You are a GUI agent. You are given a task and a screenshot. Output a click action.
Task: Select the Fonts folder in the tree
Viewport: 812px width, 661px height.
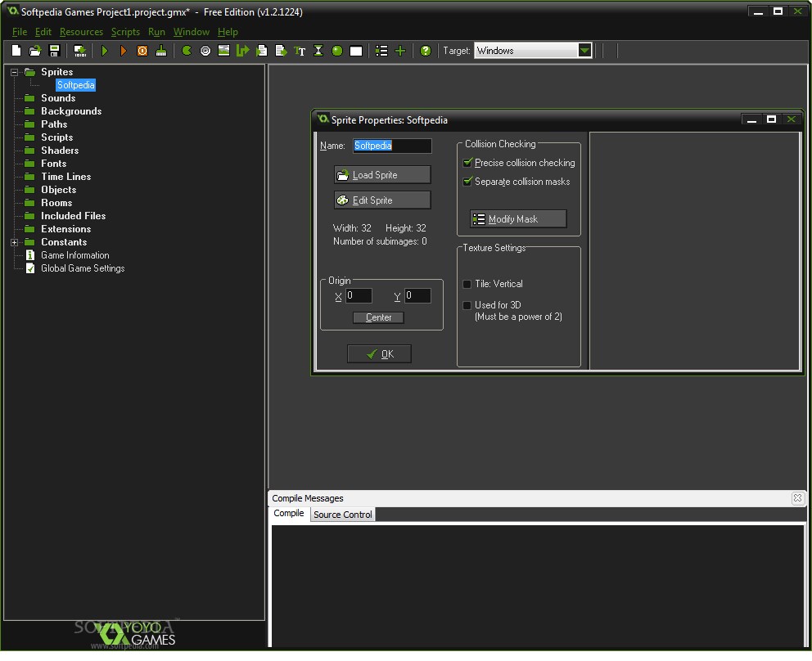pyautogui.click(x=53, y=164)
